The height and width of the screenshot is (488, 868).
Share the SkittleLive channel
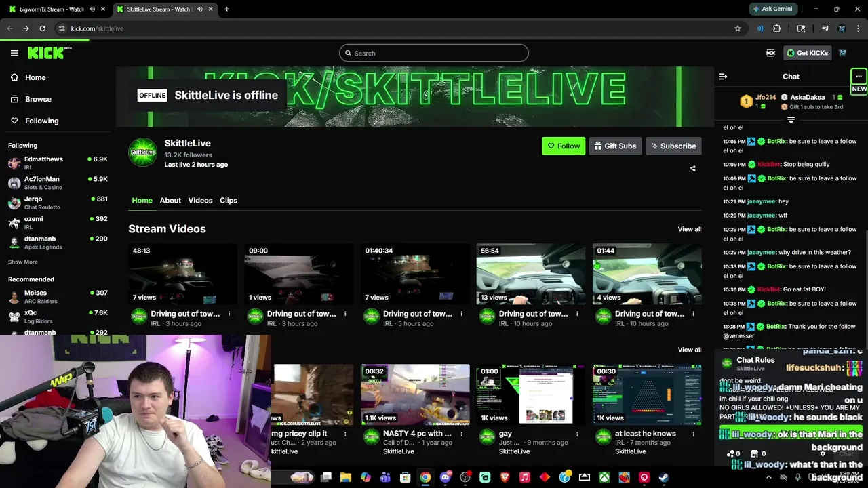[692, 169]
